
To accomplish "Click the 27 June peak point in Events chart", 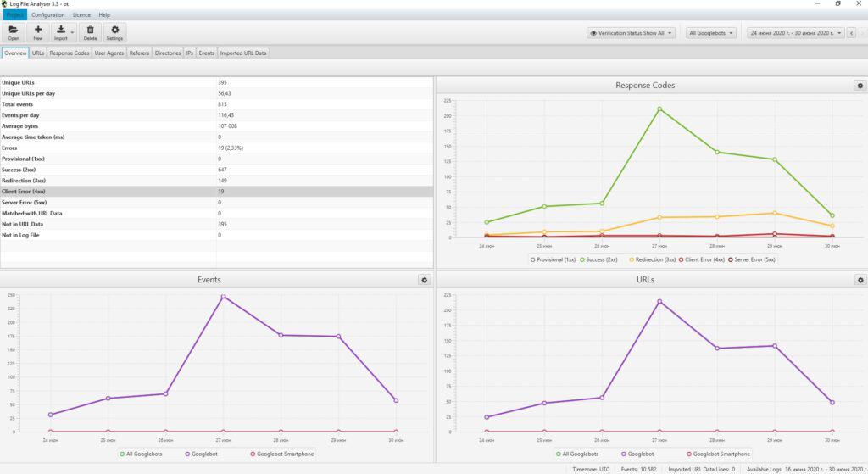I will (224, 297).
